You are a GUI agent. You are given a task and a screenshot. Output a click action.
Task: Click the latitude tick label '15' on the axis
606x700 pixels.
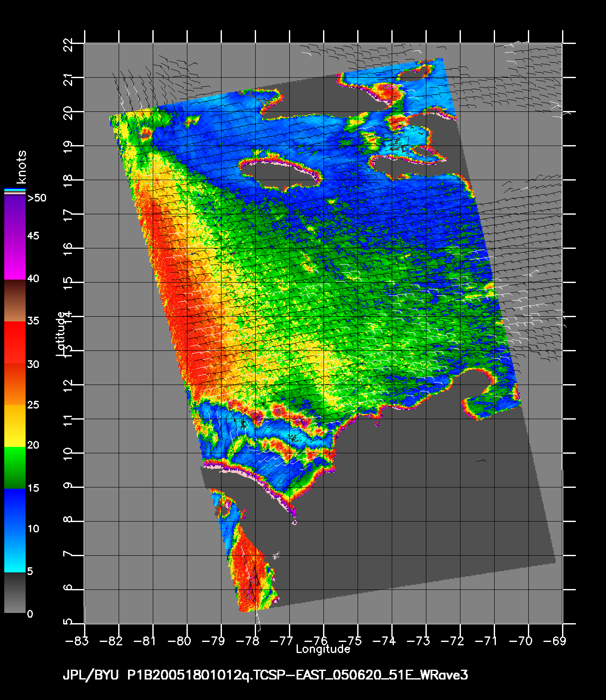coord(68,283)
